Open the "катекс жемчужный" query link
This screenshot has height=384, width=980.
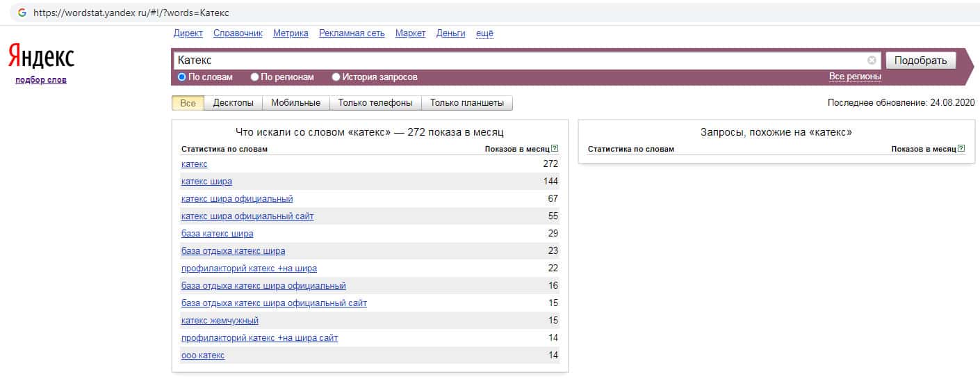pyautogui.click(x=220, y=321)
